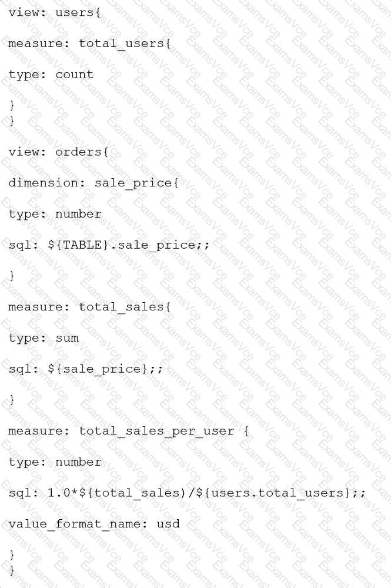Click the 'value_format_name: usd' line

94,524
